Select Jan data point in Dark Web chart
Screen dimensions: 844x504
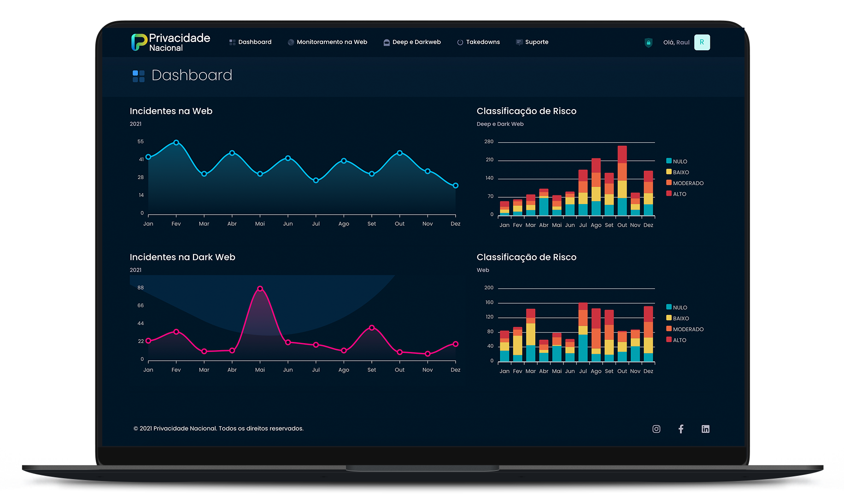pos(148,341)
